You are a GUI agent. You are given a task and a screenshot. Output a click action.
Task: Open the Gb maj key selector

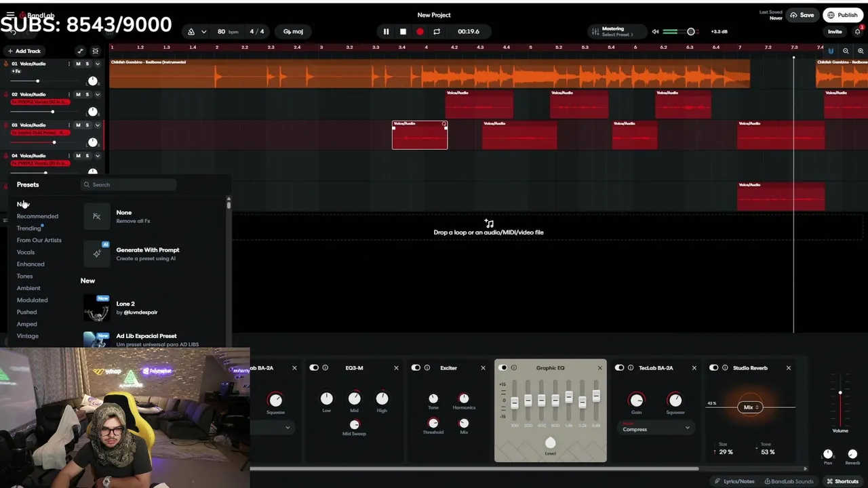coord(293,32)
